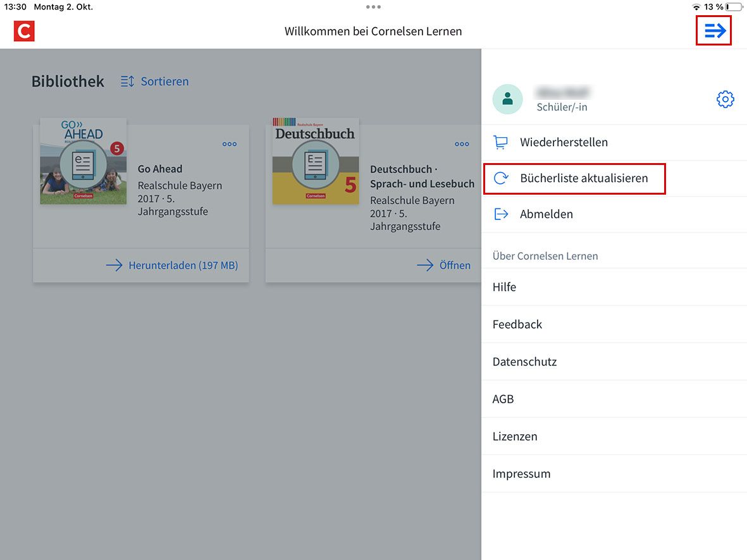The height and width of the screenshot is (560, 747).
Task: Click the logout icon next to Abmelden
Action: tap(500, 214)
